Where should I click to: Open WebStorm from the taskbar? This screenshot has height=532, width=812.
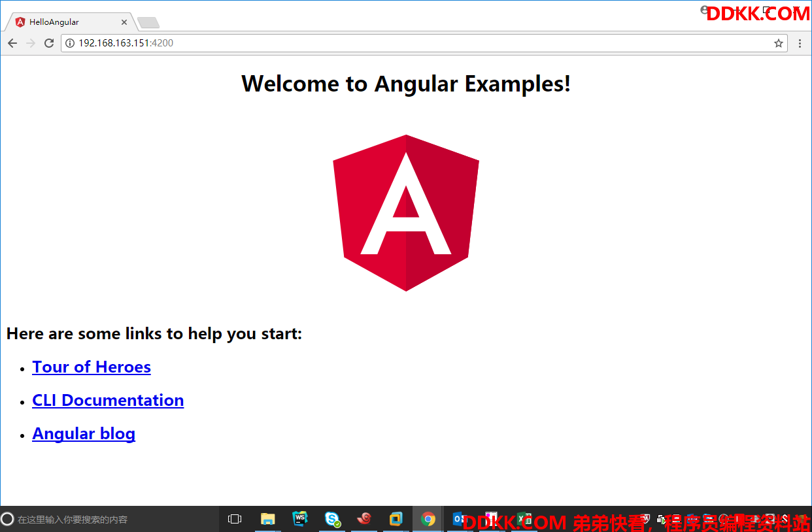tap(300, 519)
